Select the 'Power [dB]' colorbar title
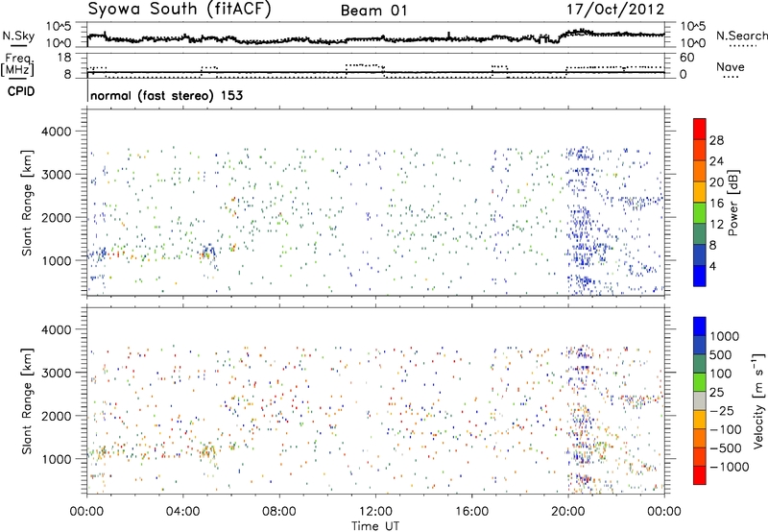Screen dimensions: 768x532 tap(733, 203)
